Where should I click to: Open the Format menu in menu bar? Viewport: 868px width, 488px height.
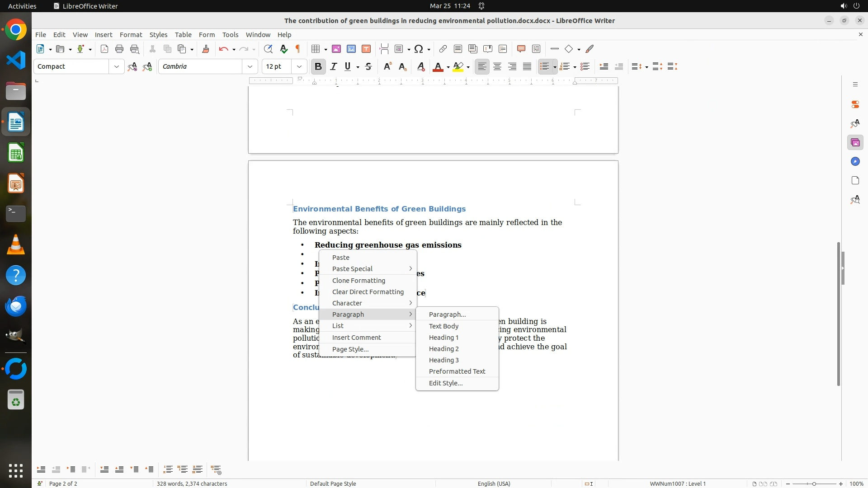131,35
